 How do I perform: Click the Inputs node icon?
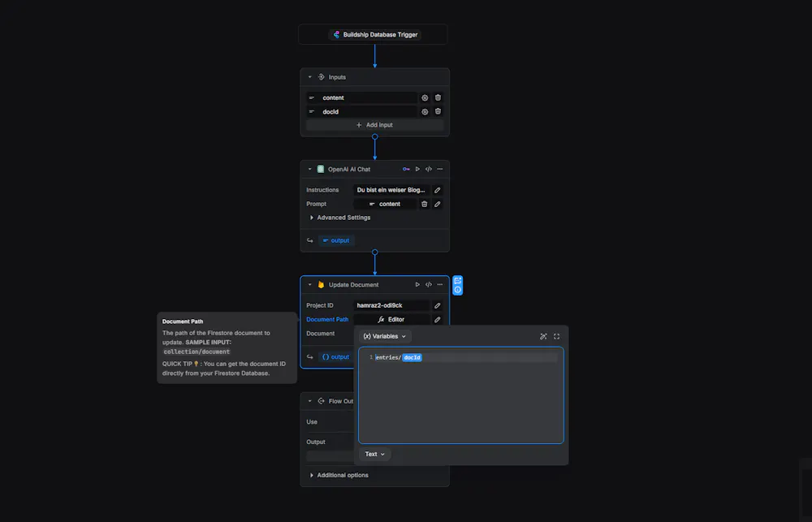click(x=321, y=76)
